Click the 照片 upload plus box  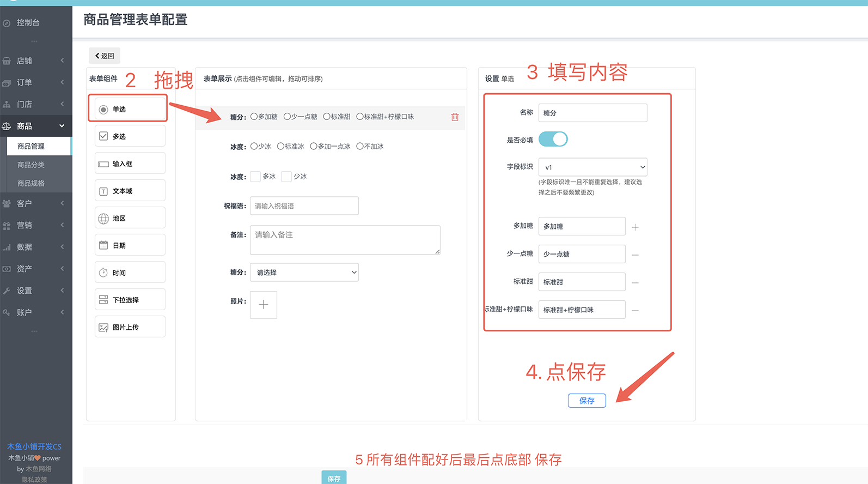264,305
